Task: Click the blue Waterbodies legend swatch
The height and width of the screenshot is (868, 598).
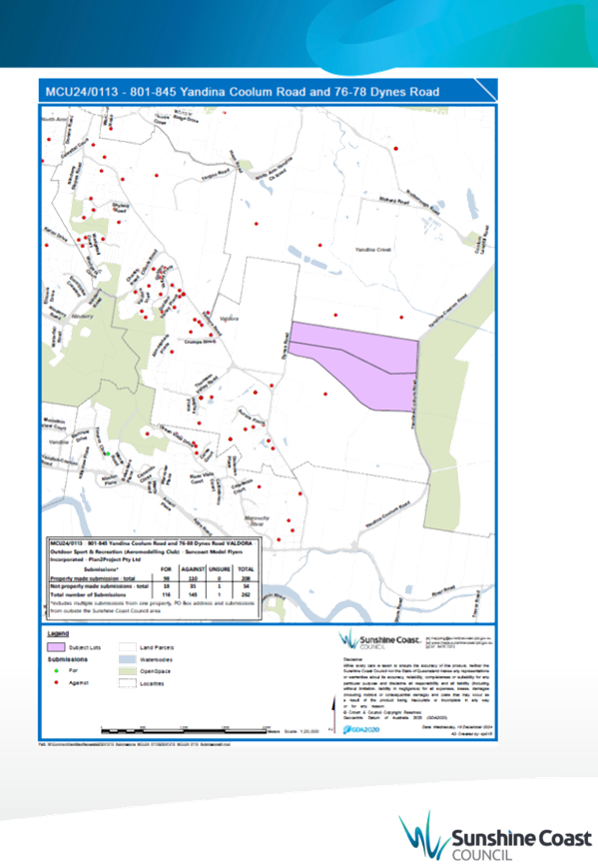Action: 127,659
